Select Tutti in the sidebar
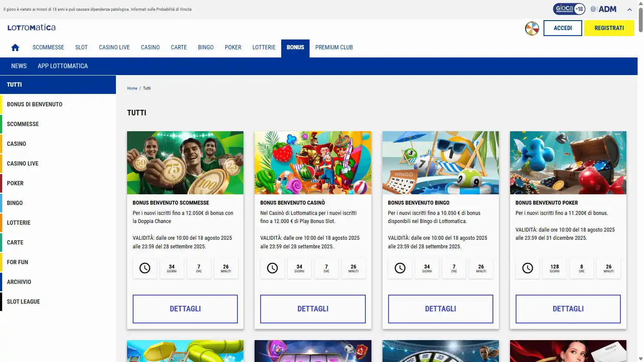Screen dimensions: 644x362 pos(58,85)
